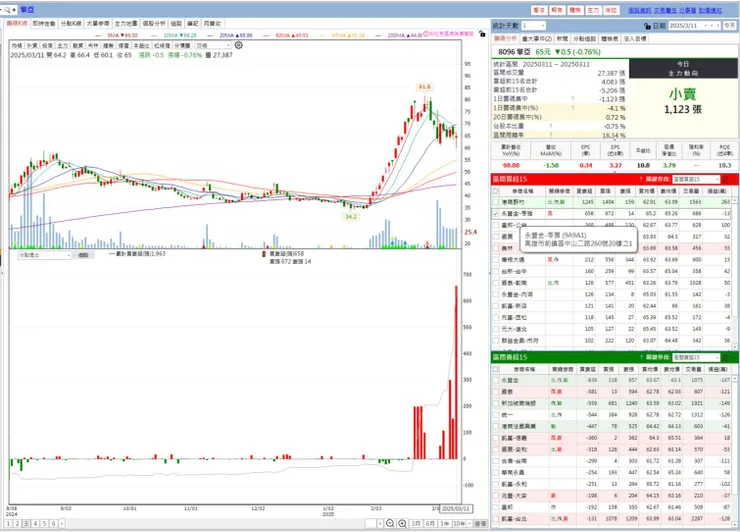
Task: Click the help icon beside 佔股本比重
Action: (x=551, y=126)
